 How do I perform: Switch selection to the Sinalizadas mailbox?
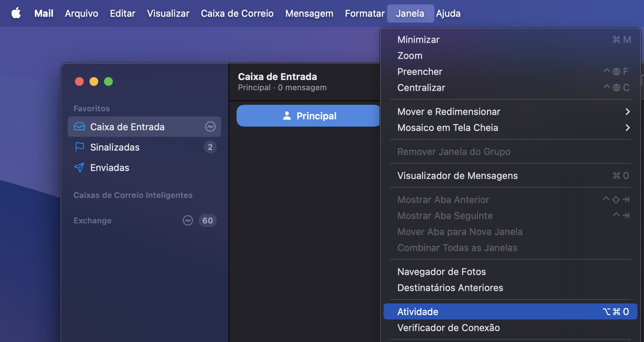click(115, 147)
